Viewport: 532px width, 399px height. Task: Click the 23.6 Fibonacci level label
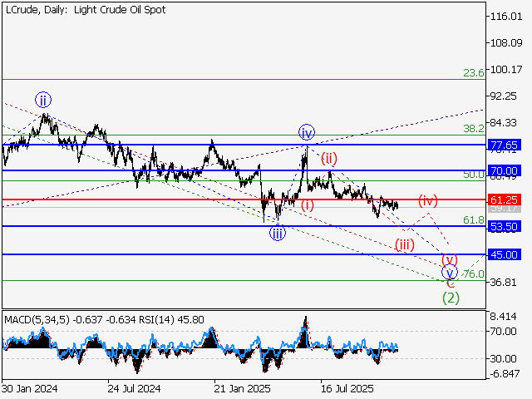[x=473, y=73]
